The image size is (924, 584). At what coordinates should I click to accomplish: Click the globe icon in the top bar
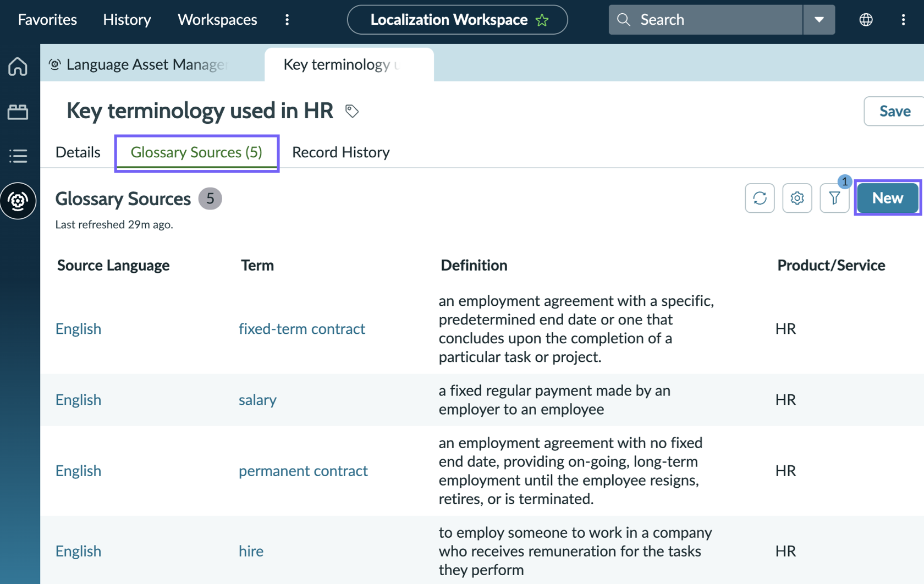[x=866, y=20]
